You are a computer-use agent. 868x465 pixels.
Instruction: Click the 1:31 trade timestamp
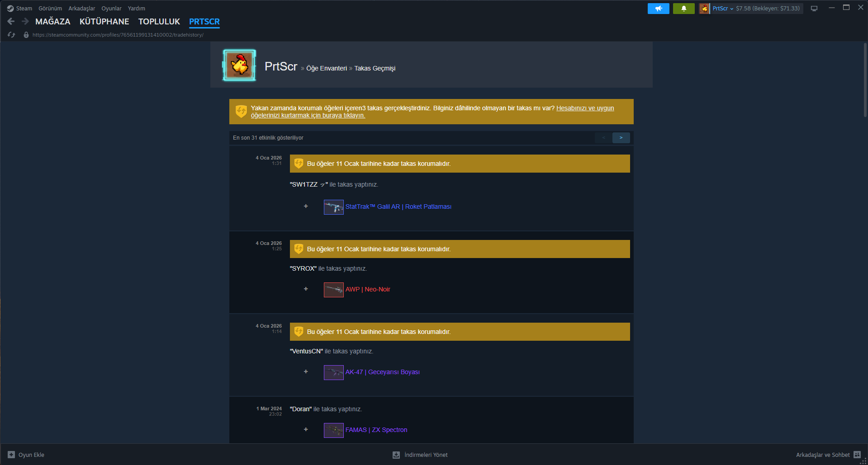tap(277, 164)
